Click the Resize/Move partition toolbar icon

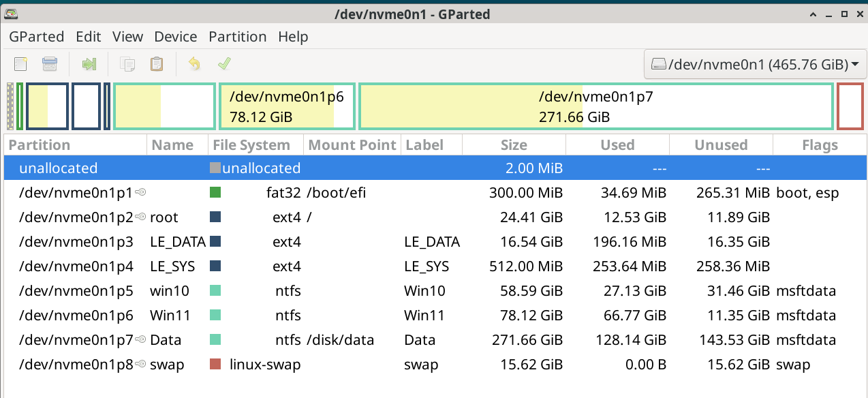pos(89,64)
